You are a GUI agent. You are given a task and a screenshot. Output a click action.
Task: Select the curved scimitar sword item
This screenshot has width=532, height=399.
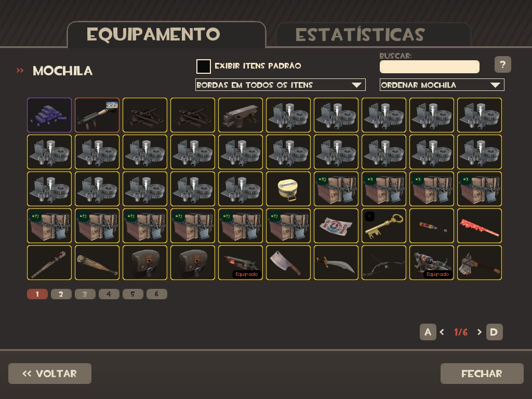[336, 262]
